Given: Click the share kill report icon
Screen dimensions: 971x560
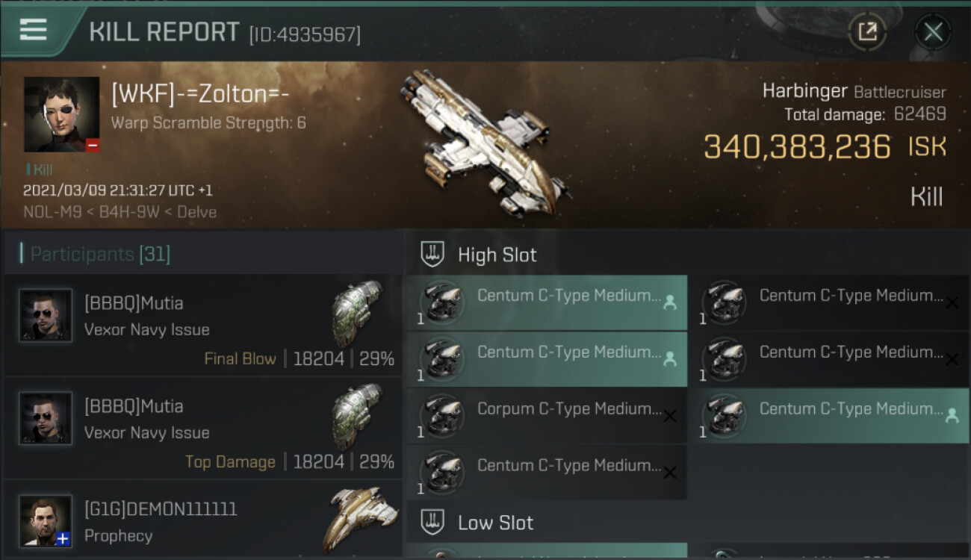Looking at the screenshot, I should (867, 32).
